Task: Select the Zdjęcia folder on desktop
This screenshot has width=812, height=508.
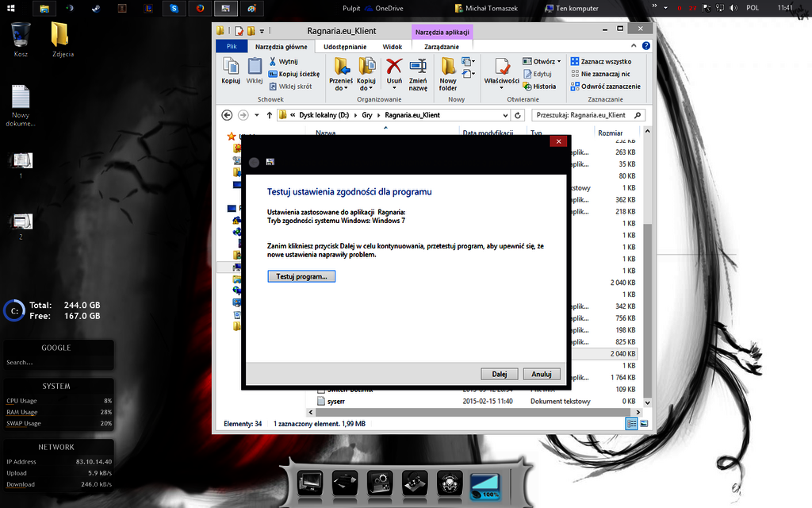Action: tap(62, 40)
